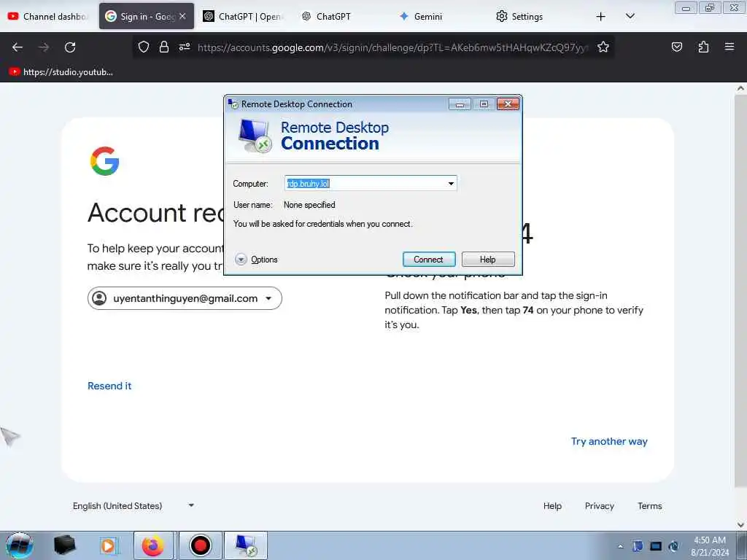This screenshot has width=747, height=560.
Task: Click the Connect button
Action: [429, 260]
